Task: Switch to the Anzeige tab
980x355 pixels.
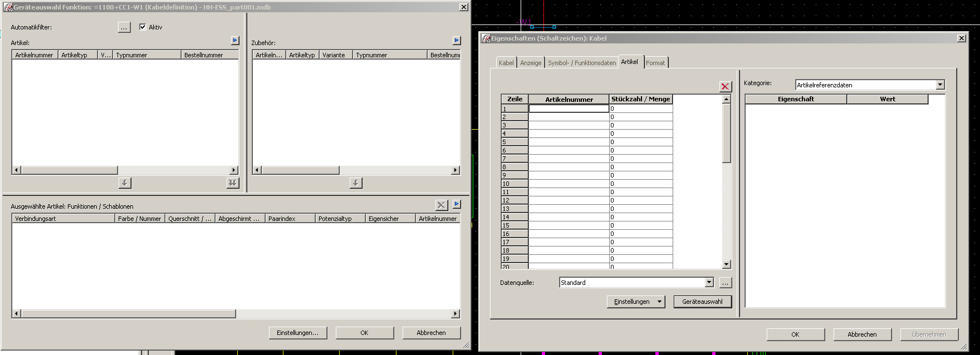Action: click(x=531, y=63)
